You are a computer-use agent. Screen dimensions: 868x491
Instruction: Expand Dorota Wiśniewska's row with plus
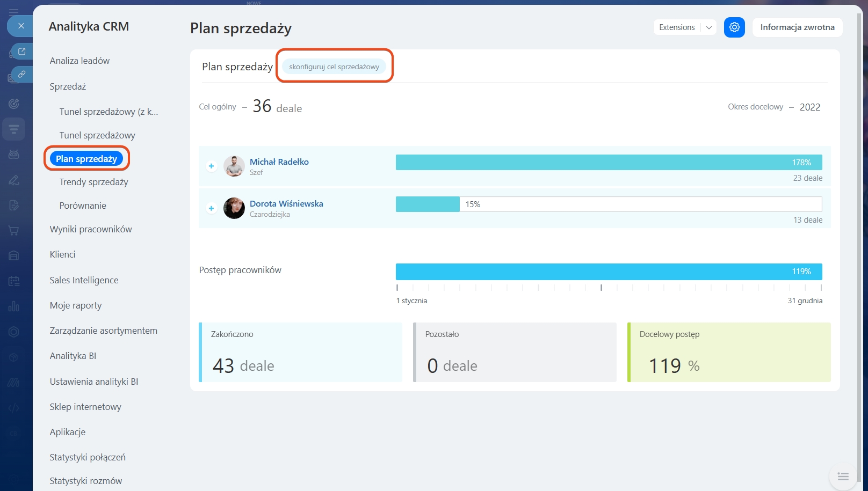tap(212, 208)
